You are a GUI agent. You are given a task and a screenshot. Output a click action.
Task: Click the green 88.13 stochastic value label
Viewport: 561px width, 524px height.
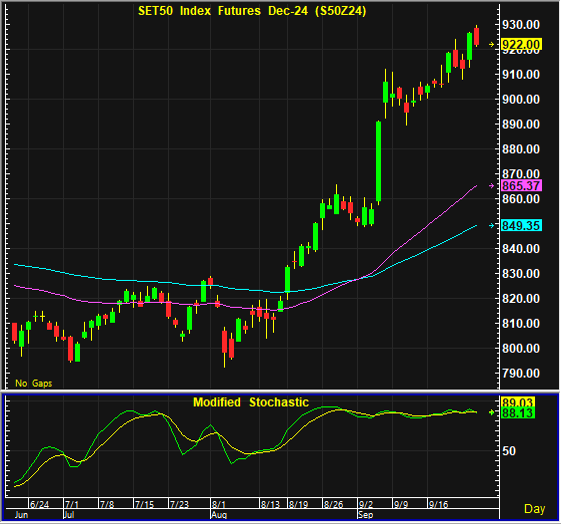pos(518,413)
